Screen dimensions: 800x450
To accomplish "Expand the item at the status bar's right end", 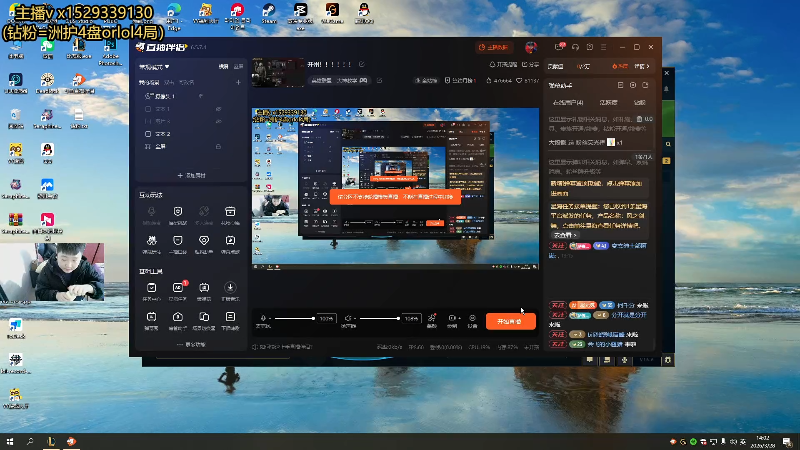I will tap(532, 347).
